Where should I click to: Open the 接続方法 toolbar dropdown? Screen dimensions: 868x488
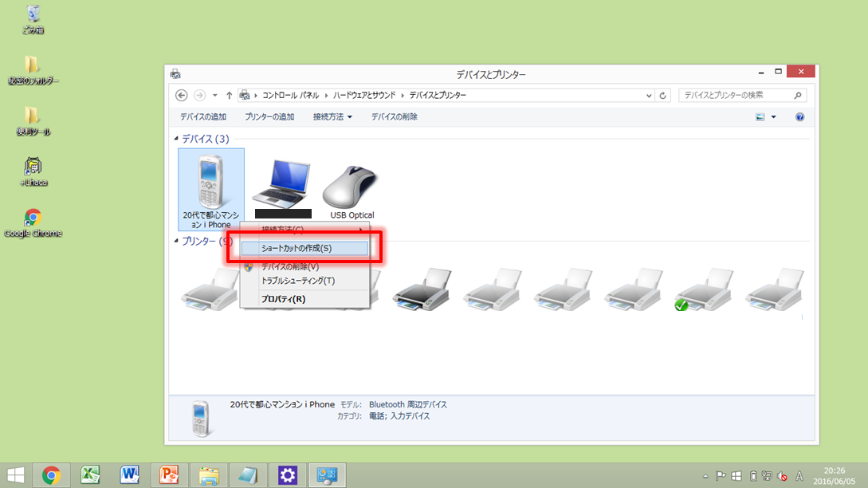tap(332, 117)
